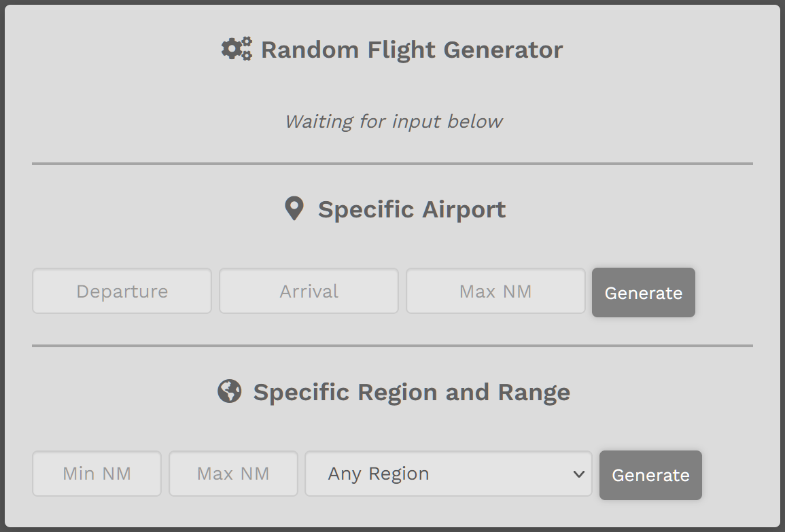
Task: Click the Random Flight Generator title text
Action: click(412, 50)
